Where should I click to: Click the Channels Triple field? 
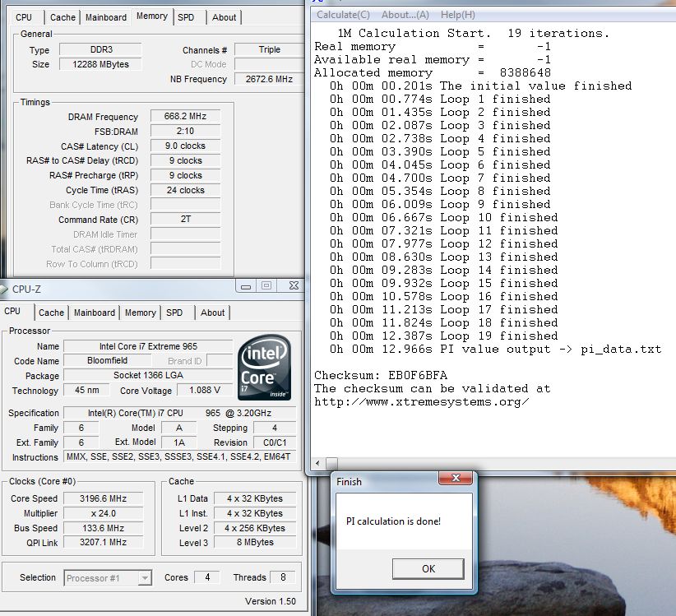tap(269, 49)
